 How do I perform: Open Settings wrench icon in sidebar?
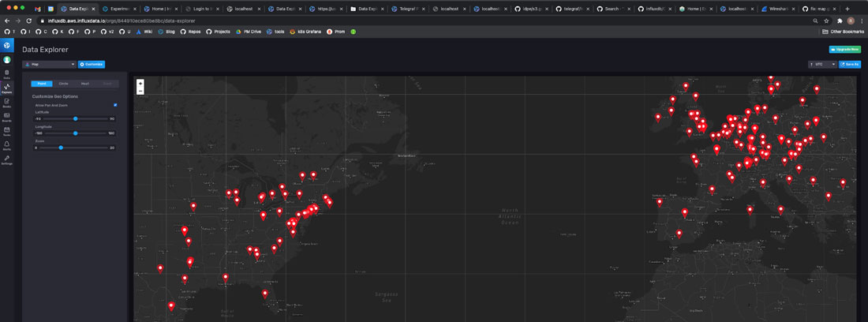6,160
